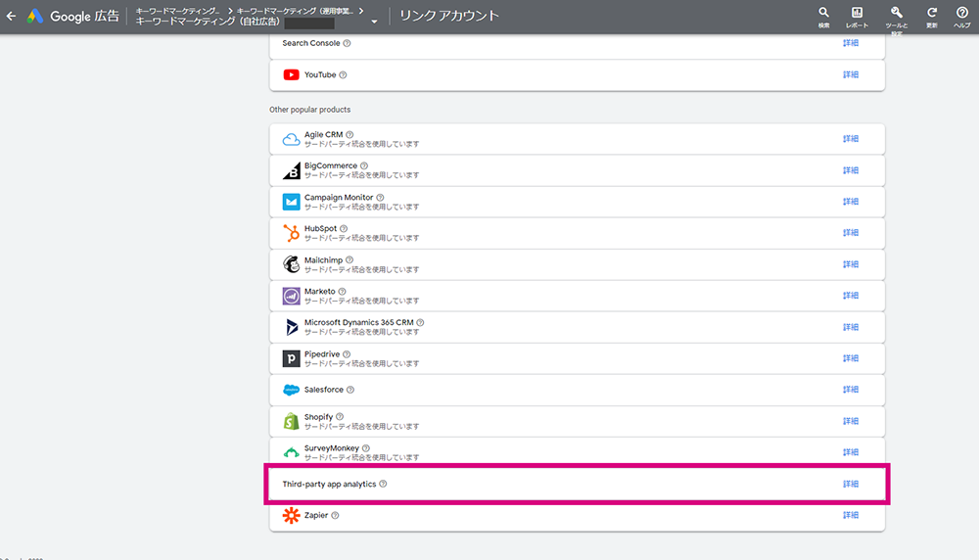
Task: Open help tooltip next to Salesforce
Action: click(350, 390)
